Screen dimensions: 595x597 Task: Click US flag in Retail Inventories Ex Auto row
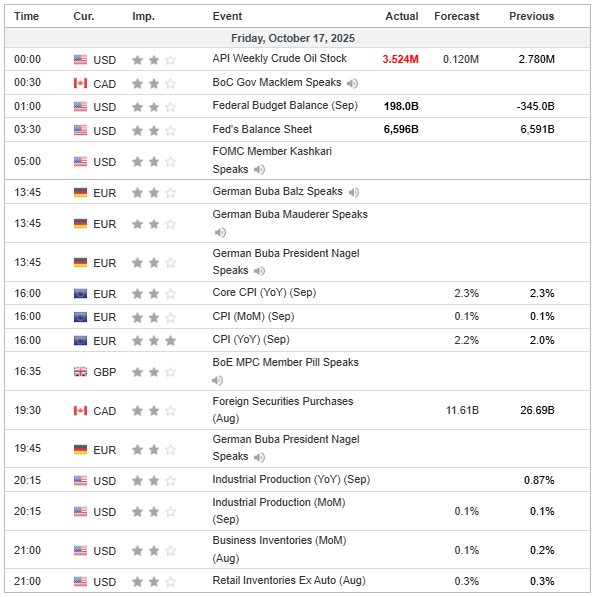click(80, 581)
